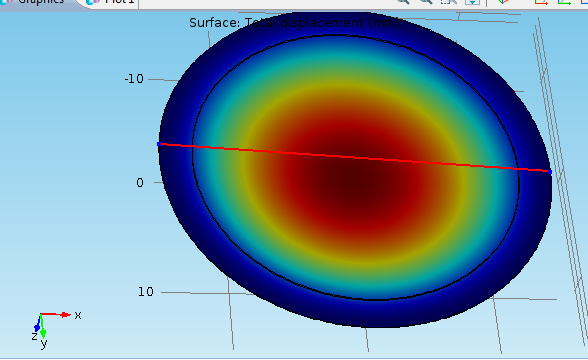Select the XY view icon
The image size is (588, 360).
point(541,2)
